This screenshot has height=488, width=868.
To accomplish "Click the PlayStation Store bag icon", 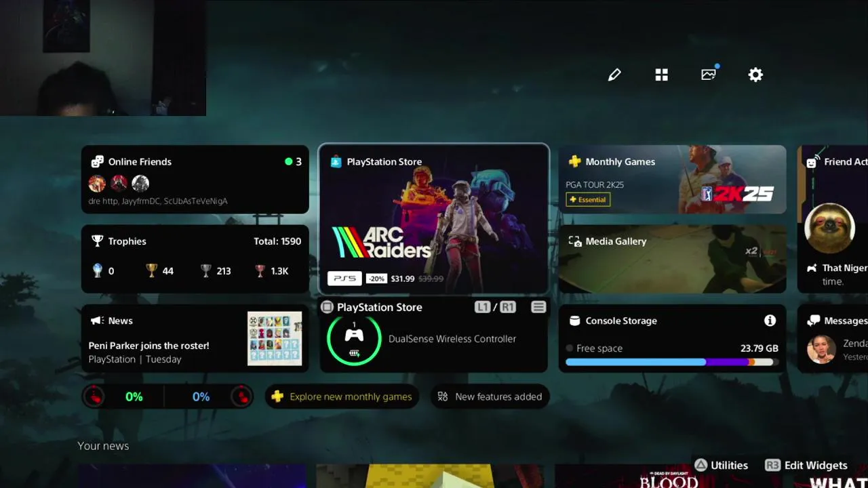I will click(336, 161).
